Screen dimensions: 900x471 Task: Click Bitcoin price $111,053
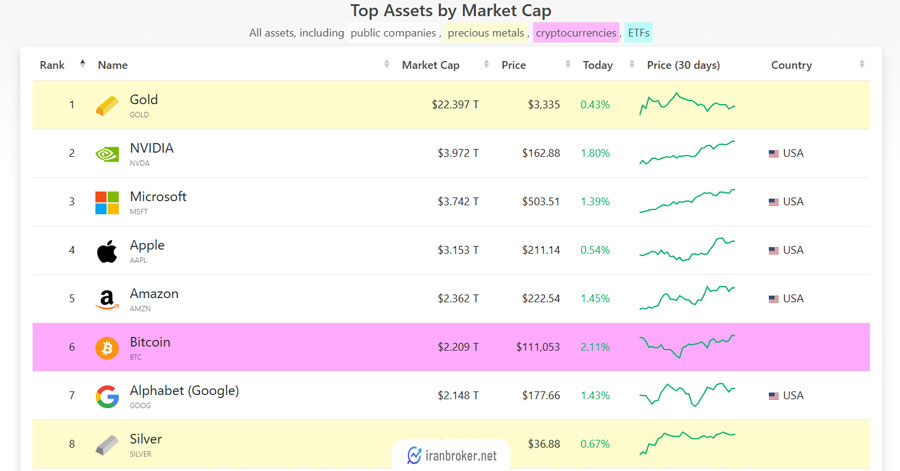pyautogui.click(x=538, y=347)
